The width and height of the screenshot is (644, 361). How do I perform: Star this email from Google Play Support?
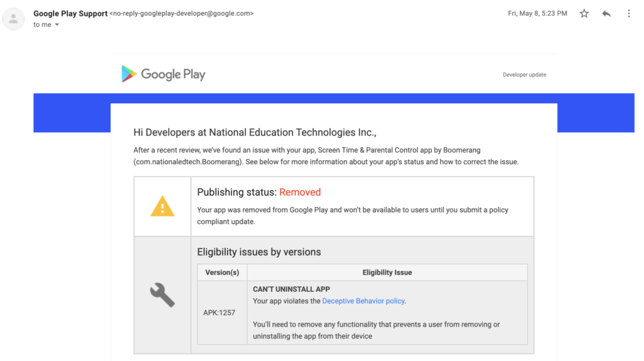tap(584, 14)
